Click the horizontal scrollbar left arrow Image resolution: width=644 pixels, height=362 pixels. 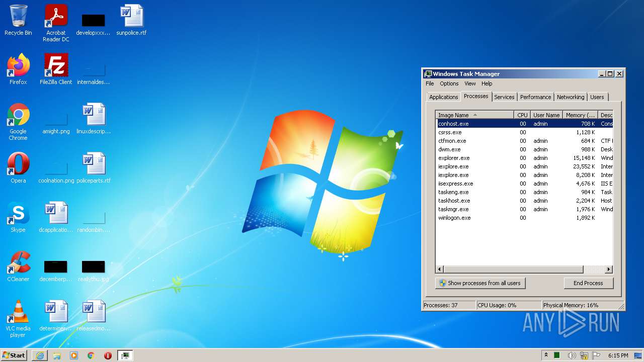point(440,269)
